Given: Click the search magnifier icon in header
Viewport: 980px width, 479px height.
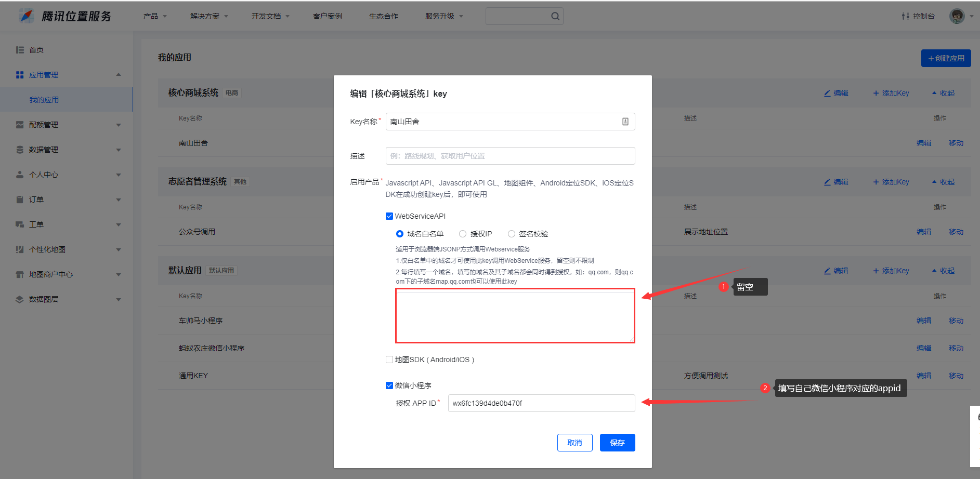Looking at the screenshot, I should tap(555, 16).
